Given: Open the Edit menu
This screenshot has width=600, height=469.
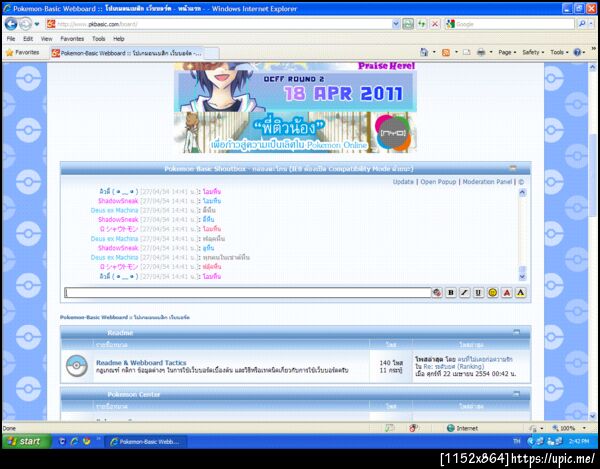Looking at the screenshot, I should pyautogui.click(x=28, y=39).
